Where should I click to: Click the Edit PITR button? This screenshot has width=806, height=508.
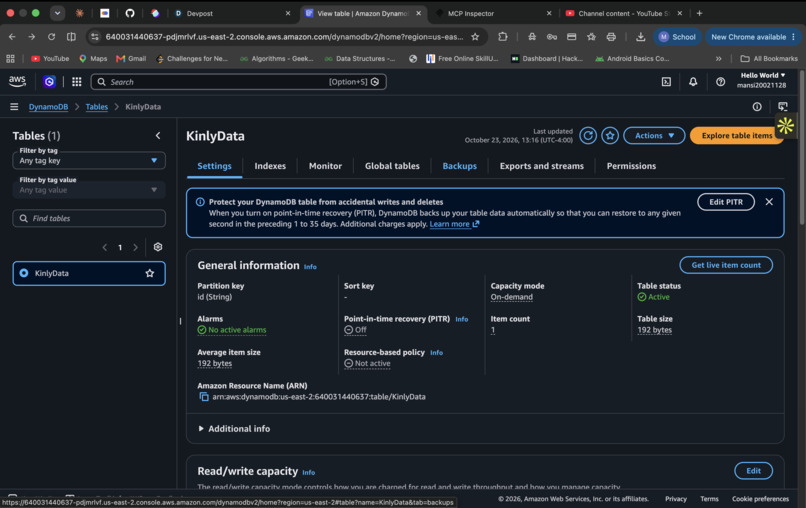tap(726, 202)
